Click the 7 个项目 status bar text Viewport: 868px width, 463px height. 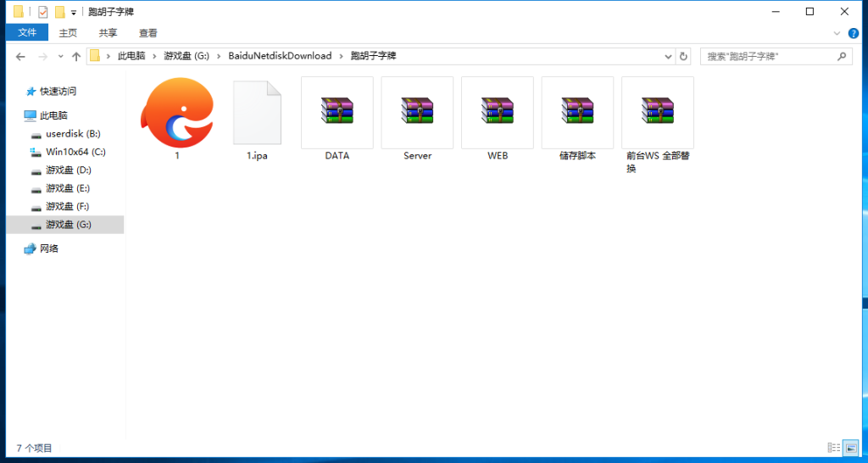pos(34,448)
